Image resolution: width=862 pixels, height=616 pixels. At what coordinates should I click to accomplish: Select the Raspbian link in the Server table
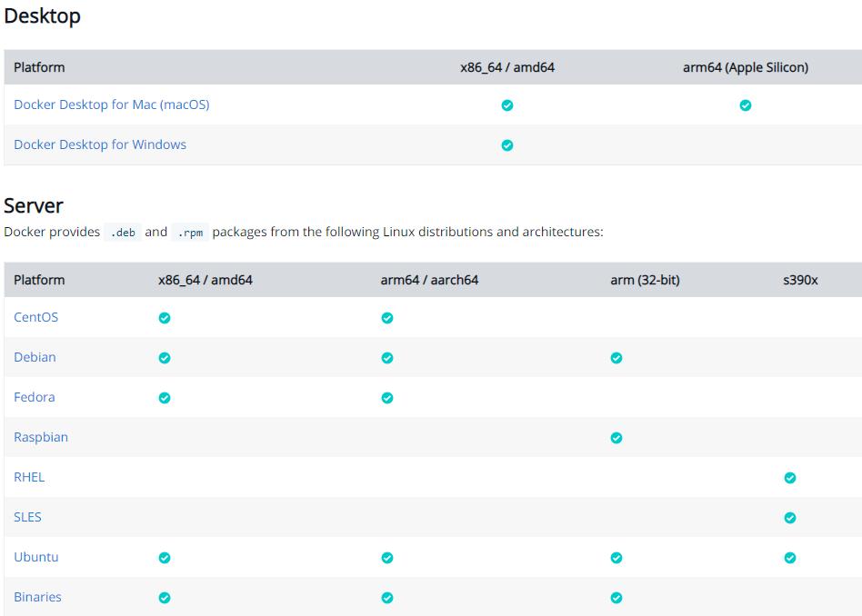click(x=43, y=437)
